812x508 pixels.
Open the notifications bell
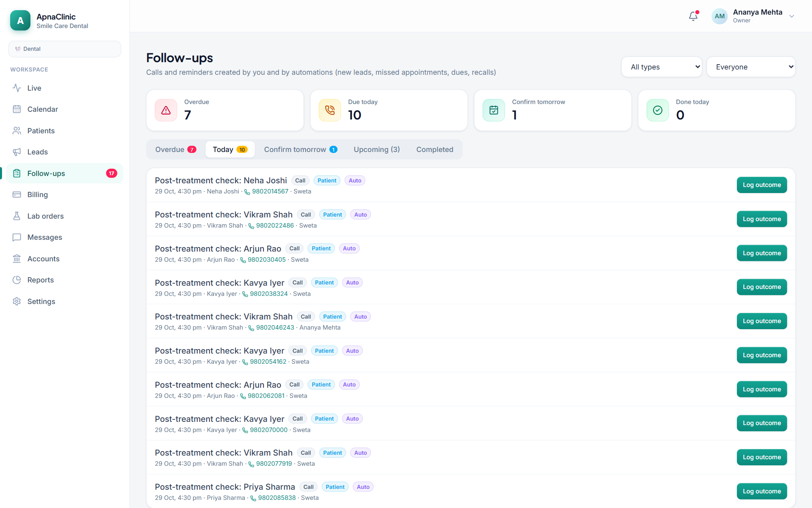point(693,16)
